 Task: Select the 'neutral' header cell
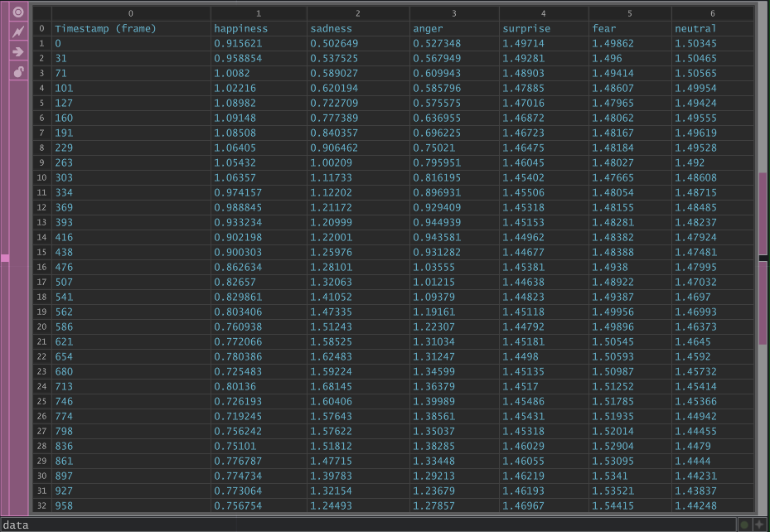(713, 28)
